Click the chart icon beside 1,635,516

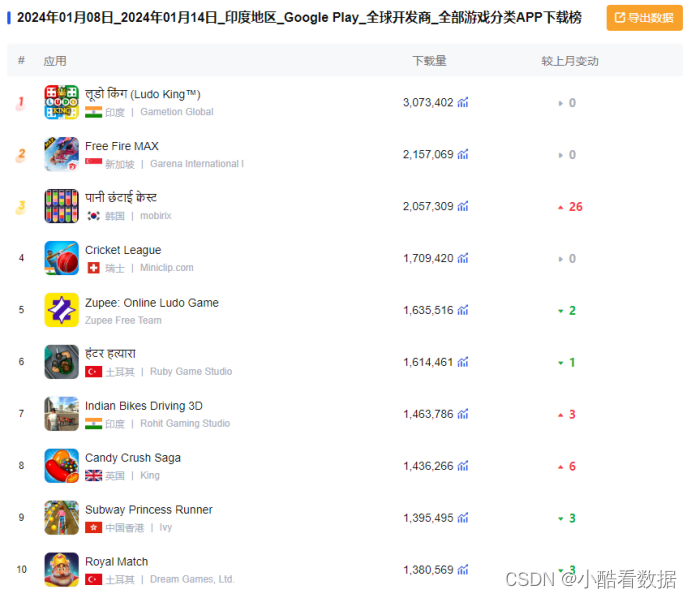pos(463,310)
